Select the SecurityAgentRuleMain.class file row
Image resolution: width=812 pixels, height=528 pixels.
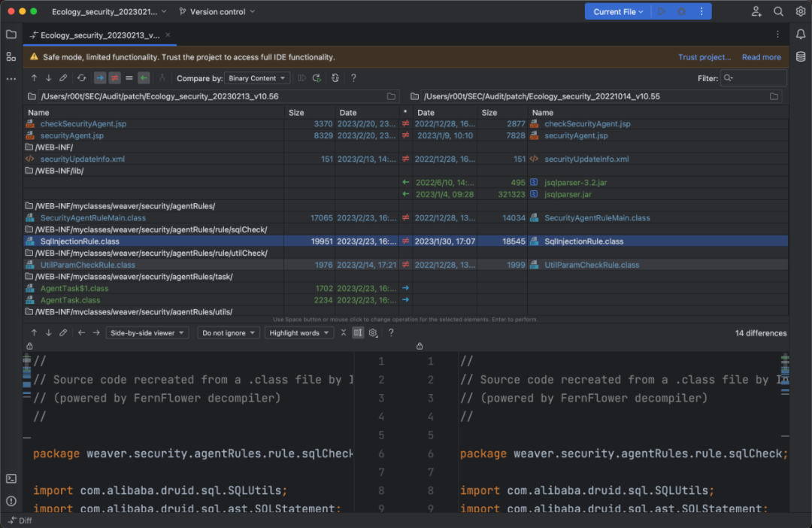[93, 218]
